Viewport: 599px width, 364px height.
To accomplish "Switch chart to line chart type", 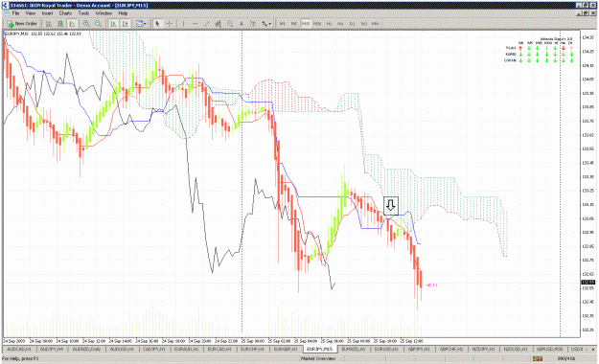I will (x=72, y=24).
